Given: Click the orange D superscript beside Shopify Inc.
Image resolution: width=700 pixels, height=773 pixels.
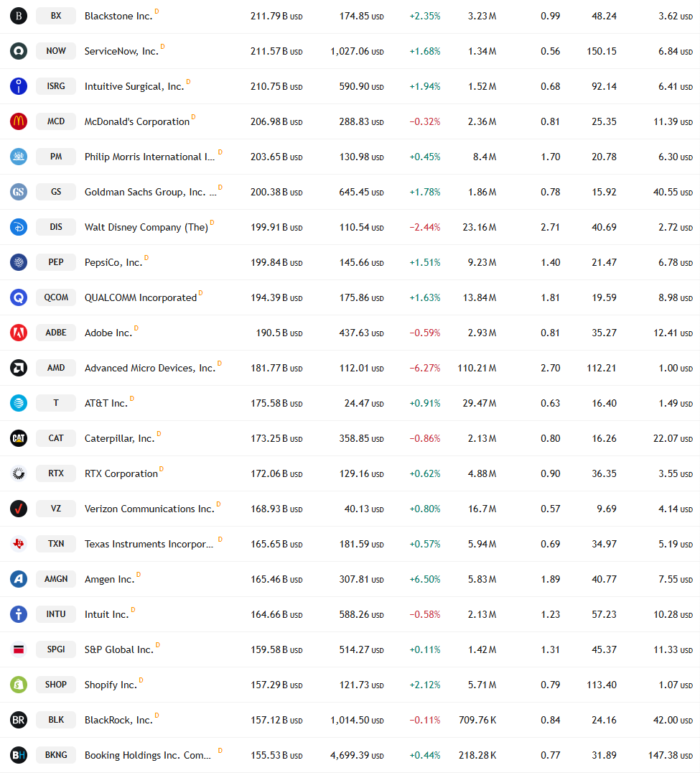Looking at the screenshot, I should [141, 680].
